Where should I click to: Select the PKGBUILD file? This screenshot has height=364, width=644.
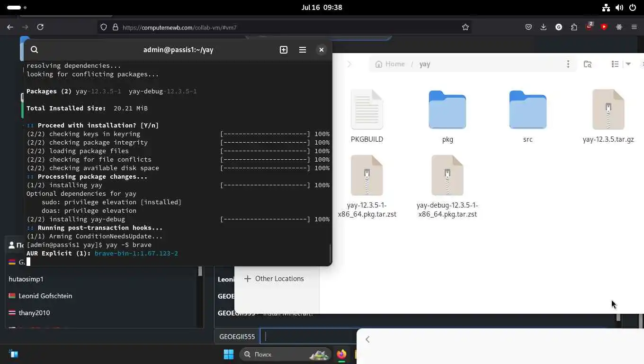pos(367,116)
